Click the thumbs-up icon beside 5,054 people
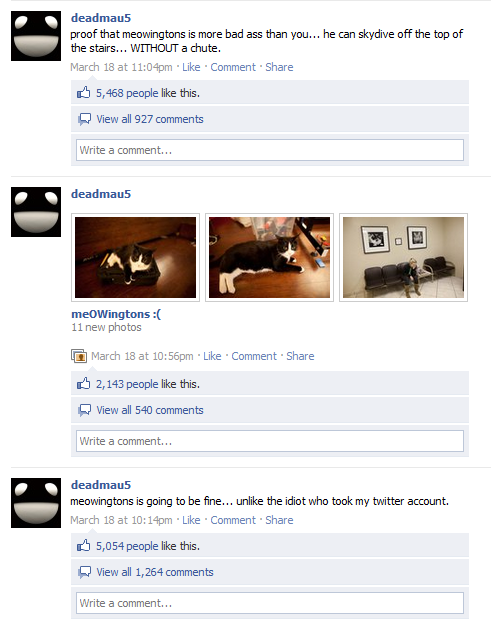 (x=84, y=546)
